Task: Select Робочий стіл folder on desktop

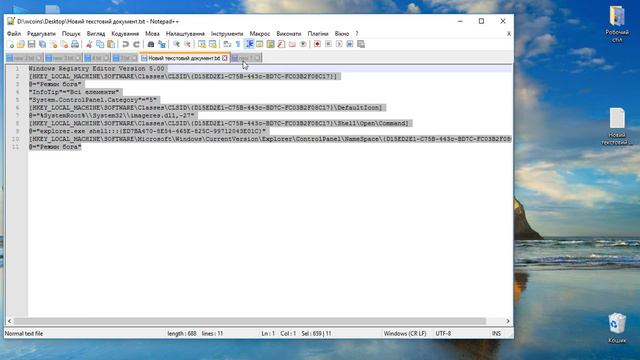Action: [x=617, y=24]
